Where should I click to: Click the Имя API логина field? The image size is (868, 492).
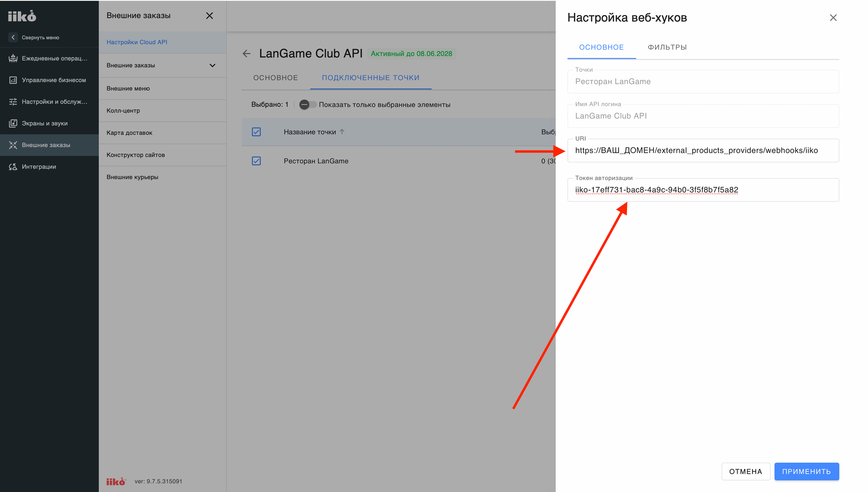pyautogui.click(x=703, y=116)
